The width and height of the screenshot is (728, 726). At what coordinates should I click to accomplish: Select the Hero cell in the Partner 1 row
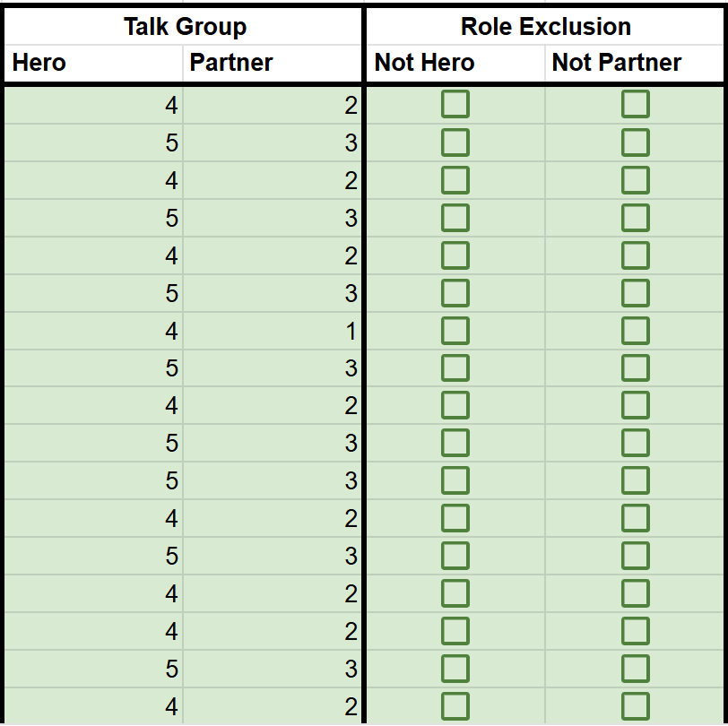(93, 332)
